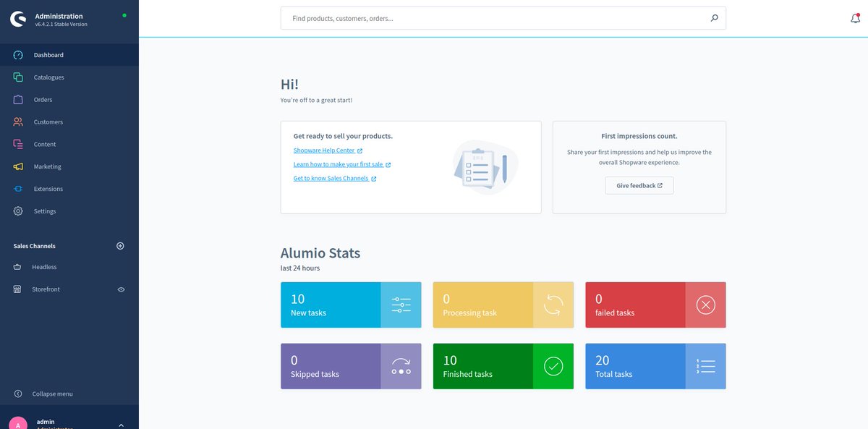This screenshot has height=429, width=868.
Task: Click the Sales Channels heading
Action: click(x=35, y=246)
